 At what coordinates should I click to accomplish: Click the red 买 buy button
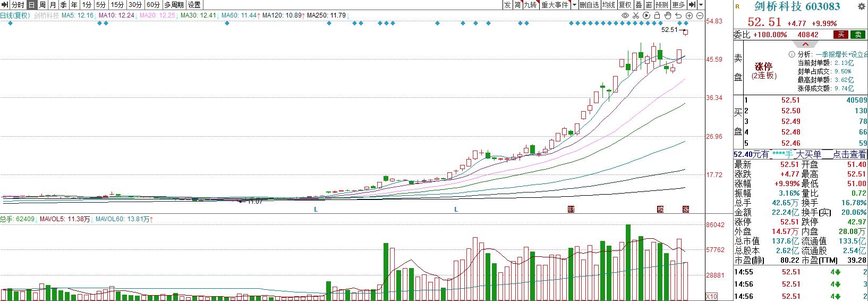point(840,35)
